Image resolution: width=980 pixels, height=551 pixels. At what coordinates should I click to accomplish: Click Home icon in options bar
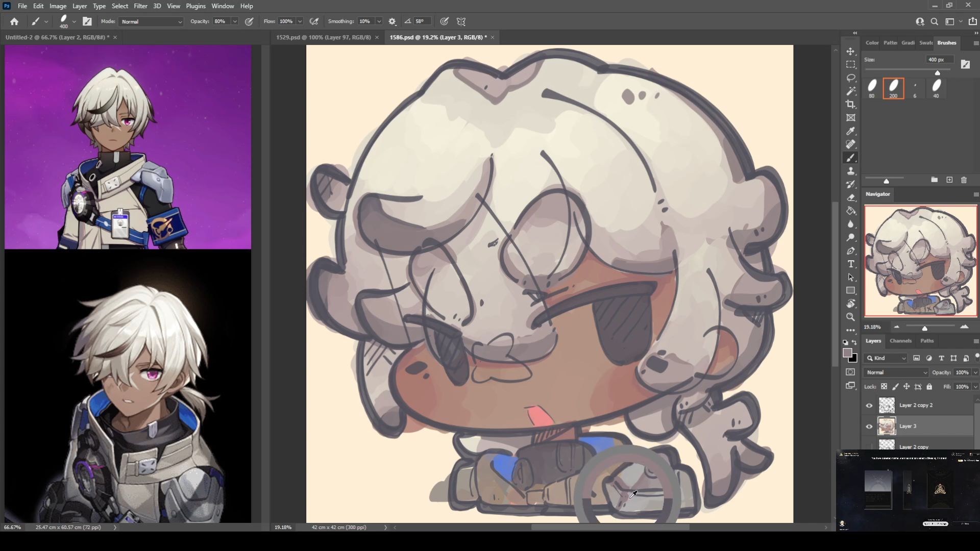14,21
